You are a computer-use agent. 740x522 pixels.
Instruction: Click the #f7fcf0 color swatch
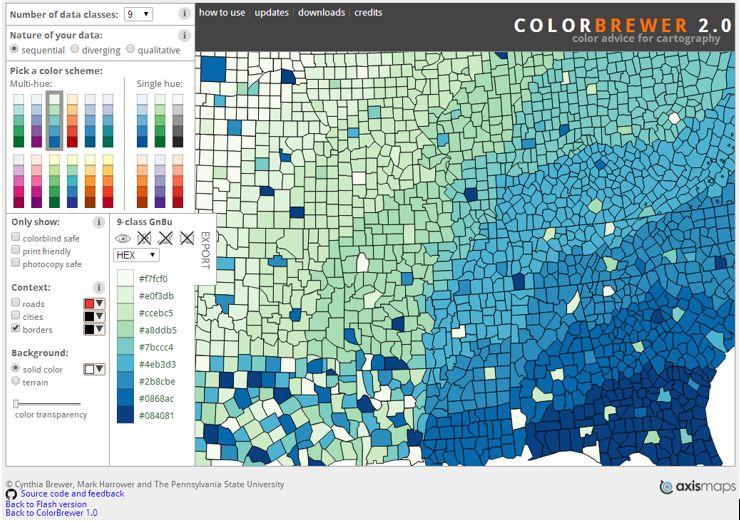click(125, 278)
